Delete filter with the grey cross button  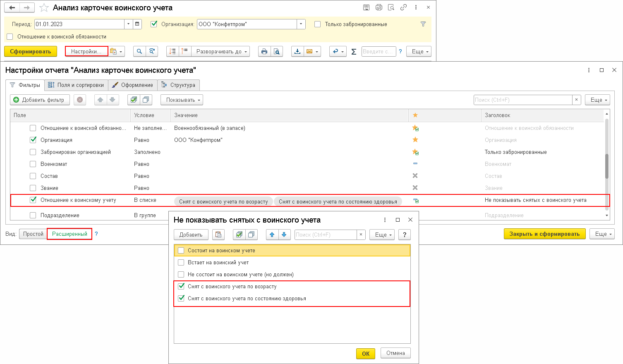pos(80,100)
